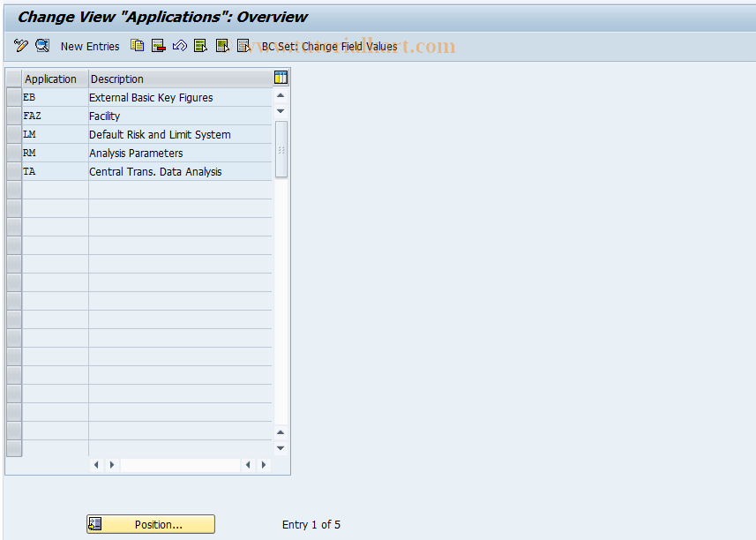756x540 pixels.
Task: Click 'Facility' description cell
Action: [180, 116]
